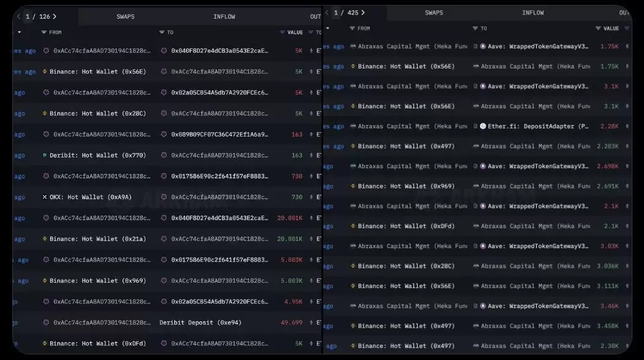Viewport: 644px width, 360px height.
Task: Open the SWAPS tab in the right panel
Action: coord(434,13)
